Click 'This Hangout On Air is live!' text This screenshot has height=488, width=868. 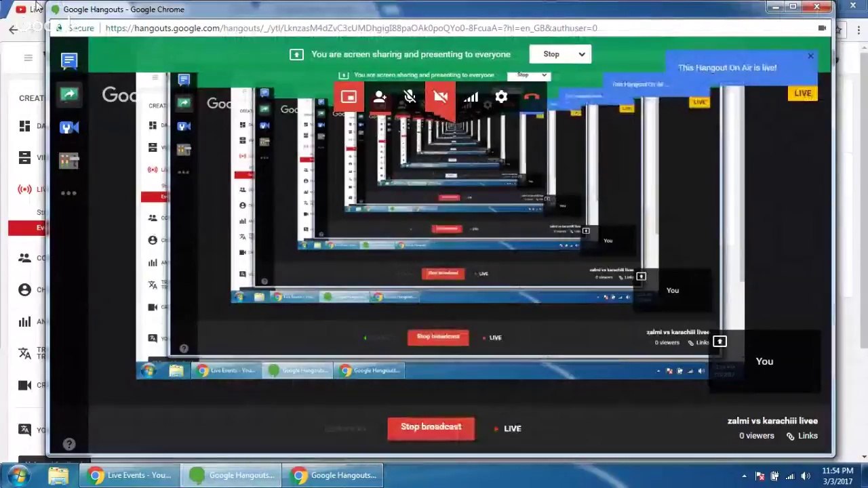click(727, 68)
